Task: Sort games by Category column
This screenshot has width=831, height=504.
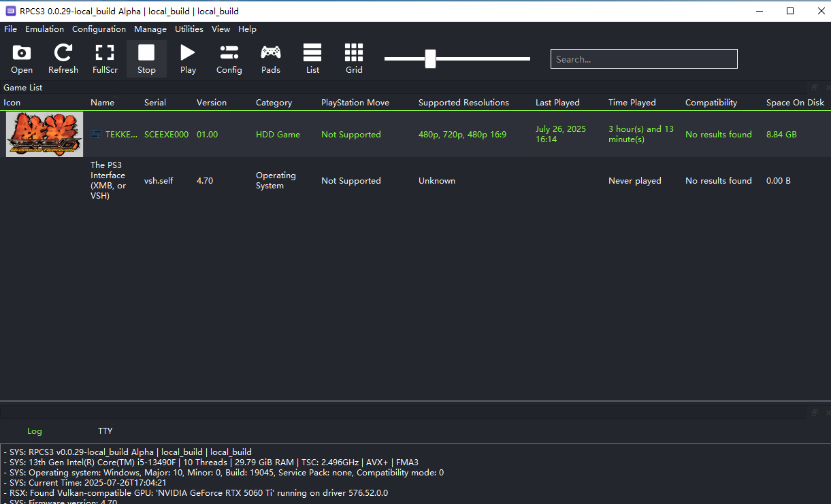Action: pyautogui.click(x=274, y=103)
